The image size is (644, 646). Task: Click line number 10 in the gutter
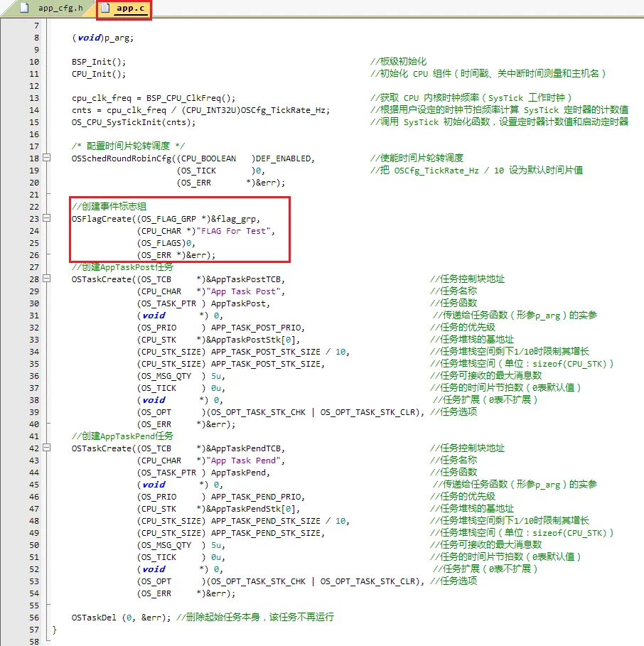tap(35, 62)
